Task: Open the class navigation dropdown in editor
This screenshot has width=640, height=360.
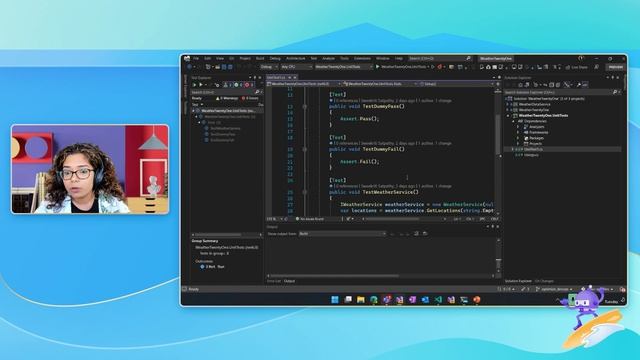Action: 380,84
